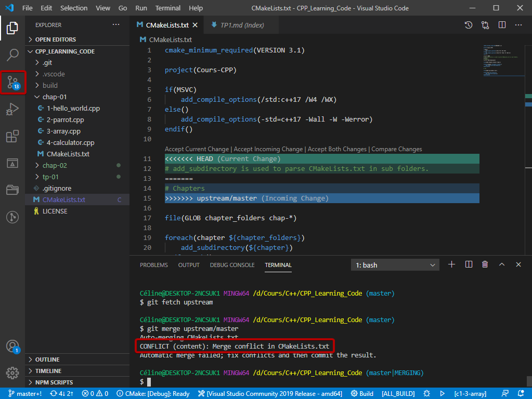This screenshot has width=532, height=399.
Task: Split the terminal panel
Action: pos(469,264)
